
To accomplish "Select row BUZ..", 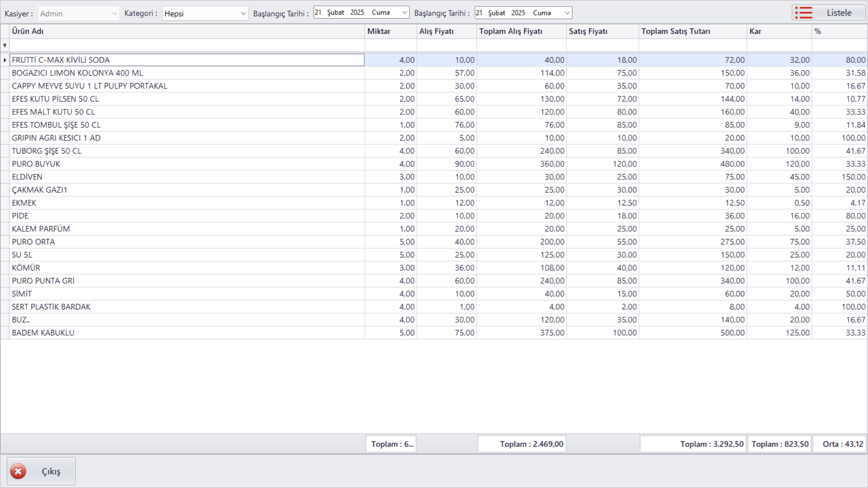I will coord(434,320).
